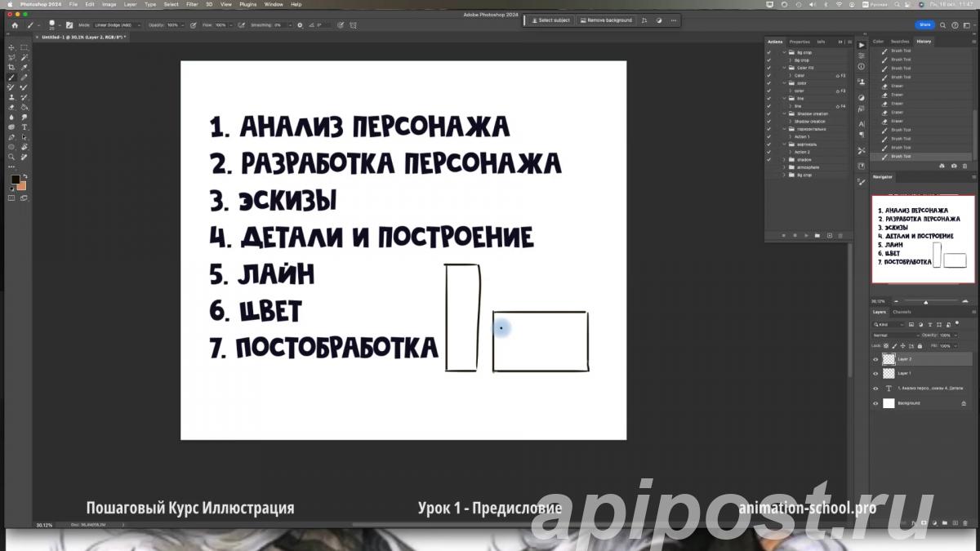Select the Magic Wand tool
The image size is (980, 551).
24,57
